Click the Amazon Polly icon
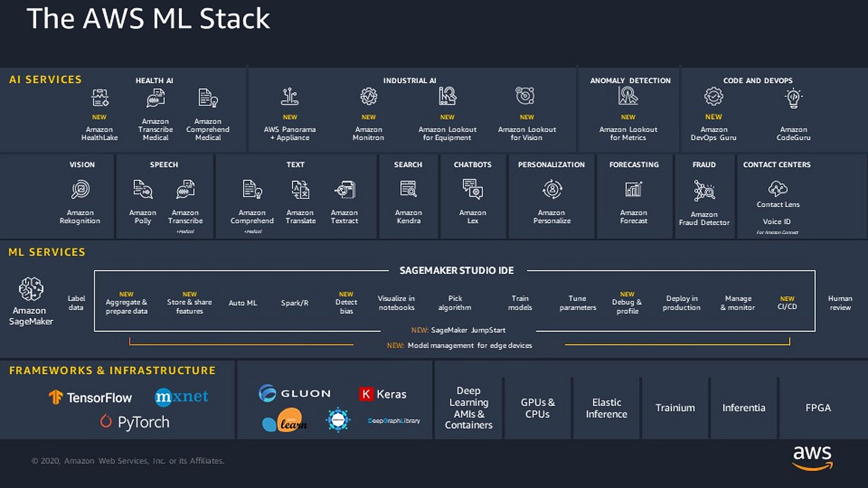 143,189
